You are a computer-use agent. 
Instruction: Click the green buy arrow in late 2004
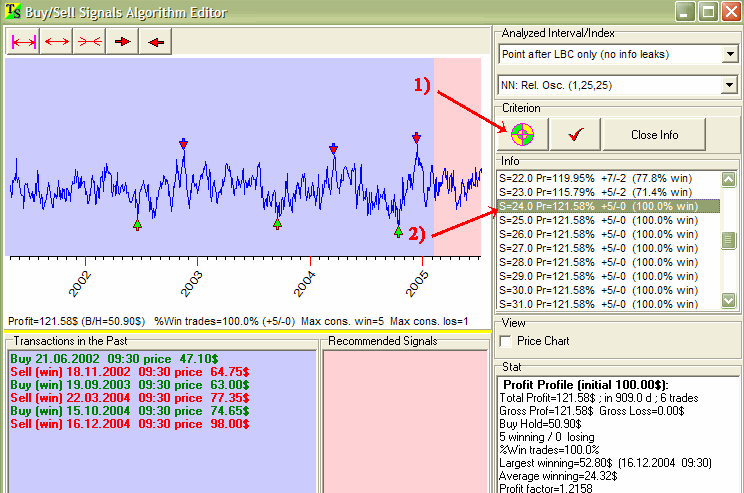pos(398,232)
